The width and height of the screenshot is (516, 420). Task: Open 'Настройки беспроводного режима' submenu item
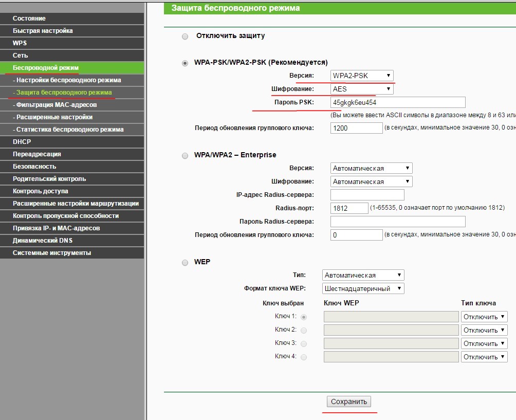72,80
